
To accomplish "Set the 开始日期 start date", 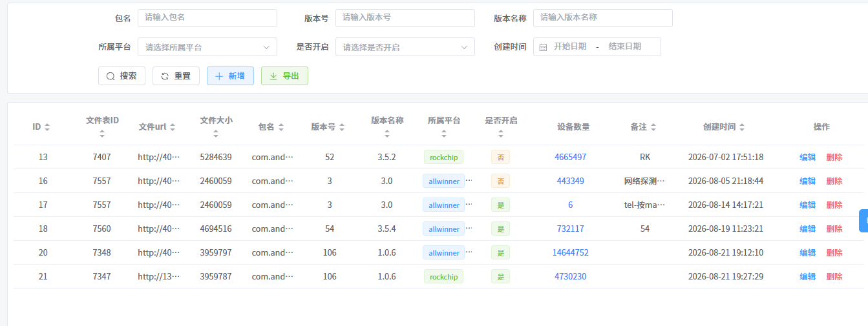I will [570, 46].
